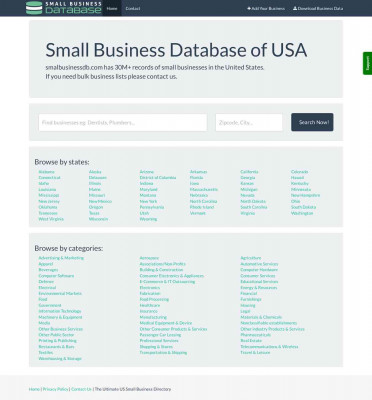Click Add Your Business in header
Image resolution: width=372 pixels, height=400 pixels.
[266, 8]
